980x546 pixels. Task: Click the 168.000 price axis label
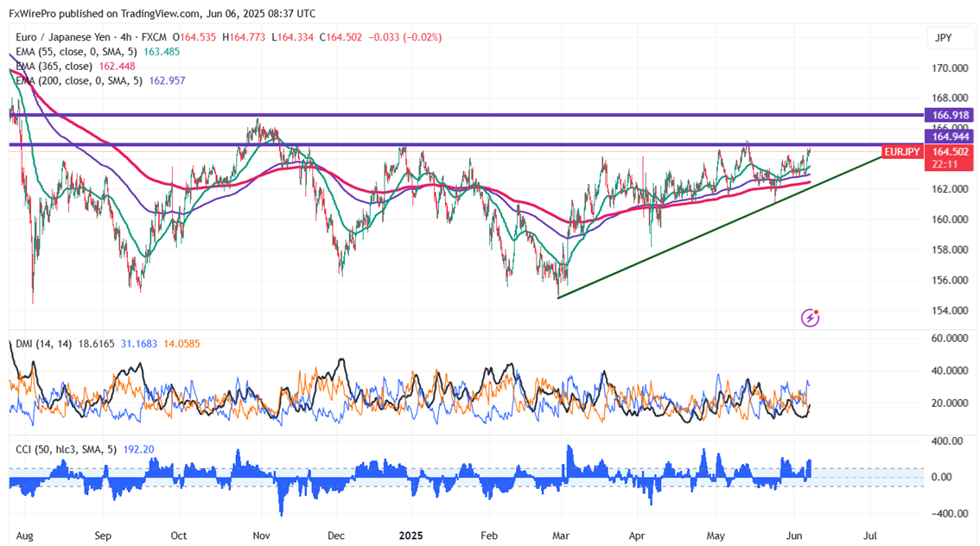(950, 98)
